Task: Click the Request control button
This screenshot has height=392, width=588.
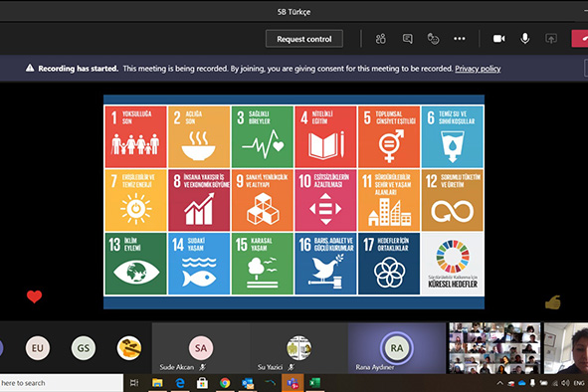Action: [x=304, y=39]
